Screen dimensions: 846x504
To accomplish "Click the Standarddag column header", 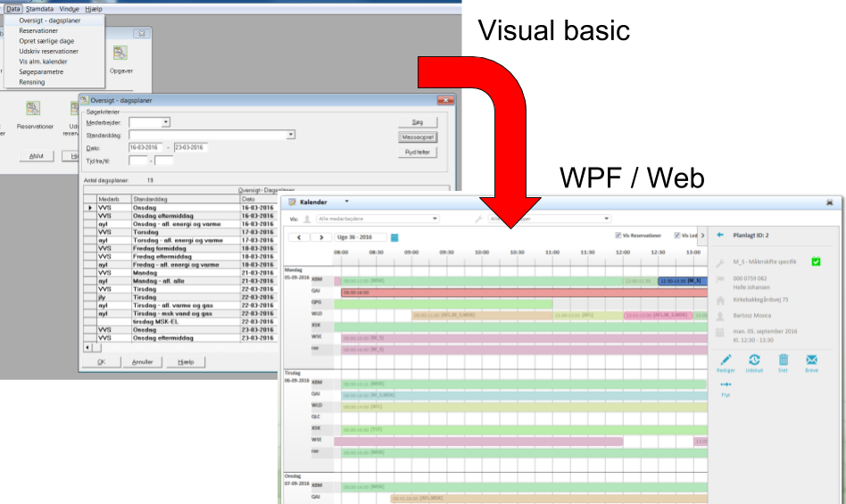I will pyautogui.click(x=186, y=199).
